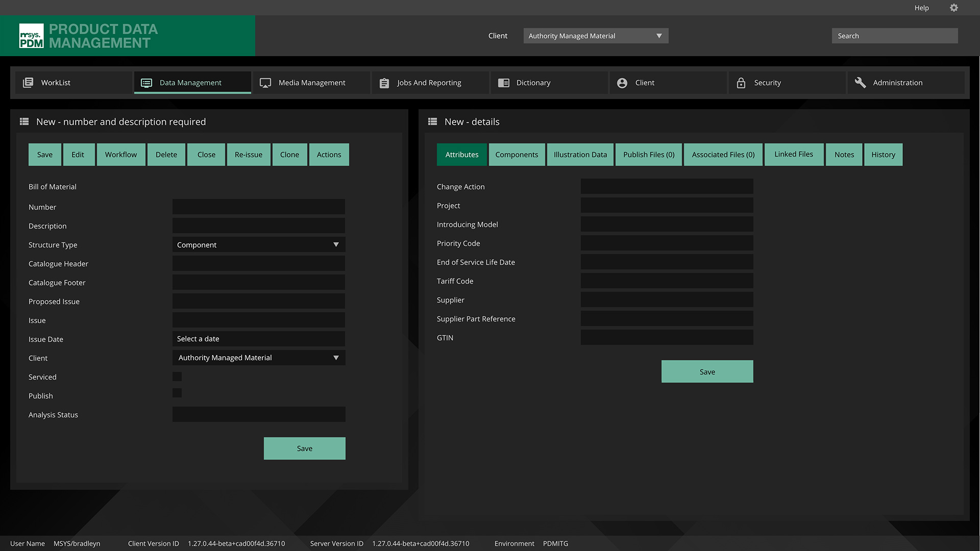Click the Workflow button
Image resolution: width=980 pixels, height=551 pixels.
121,155
